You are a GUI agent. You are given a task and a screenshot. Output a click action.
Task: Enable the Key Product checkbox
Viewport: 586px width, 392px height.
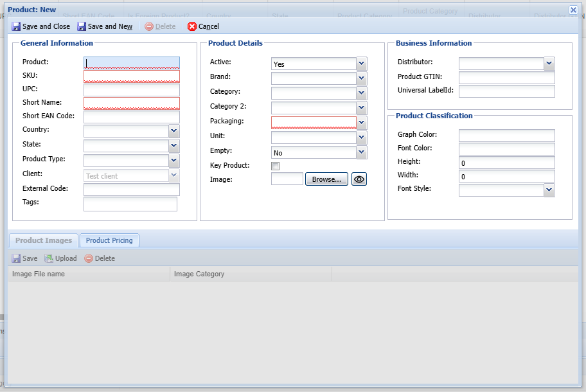(275, 166)
